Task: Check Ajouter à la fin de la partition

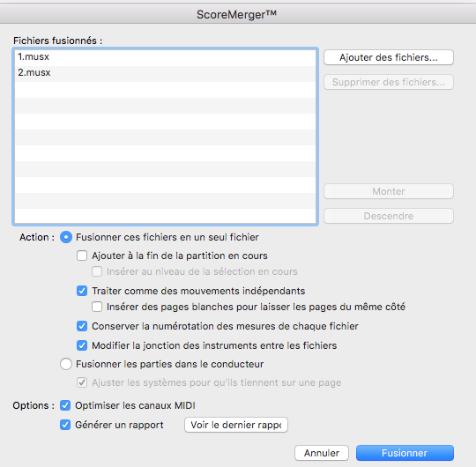Action: click(82, 256)
